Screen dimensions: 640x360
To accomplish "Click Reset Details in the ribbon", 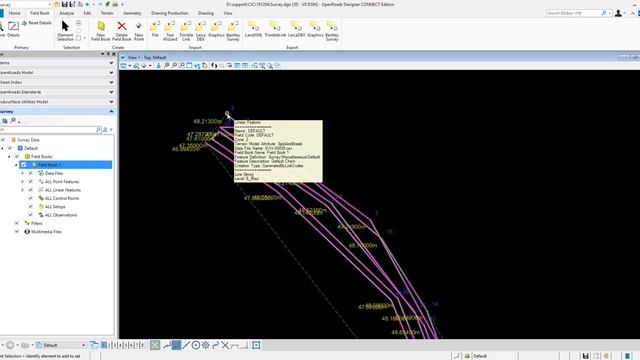I will 37,23.
